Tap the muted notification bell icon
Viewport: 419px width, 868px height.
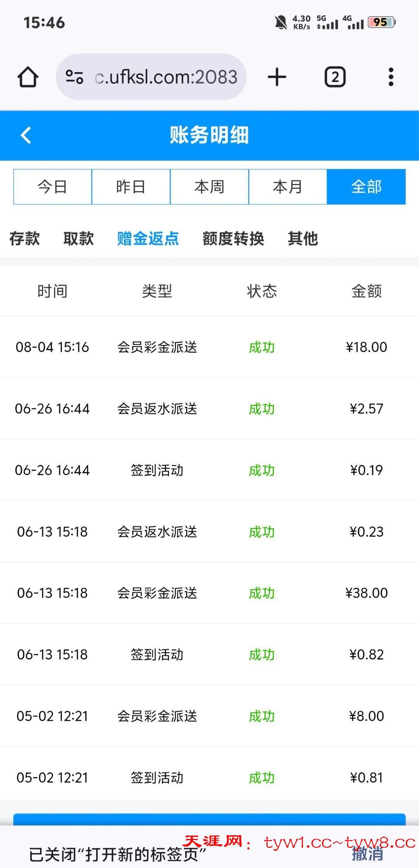tap(280, 23)
